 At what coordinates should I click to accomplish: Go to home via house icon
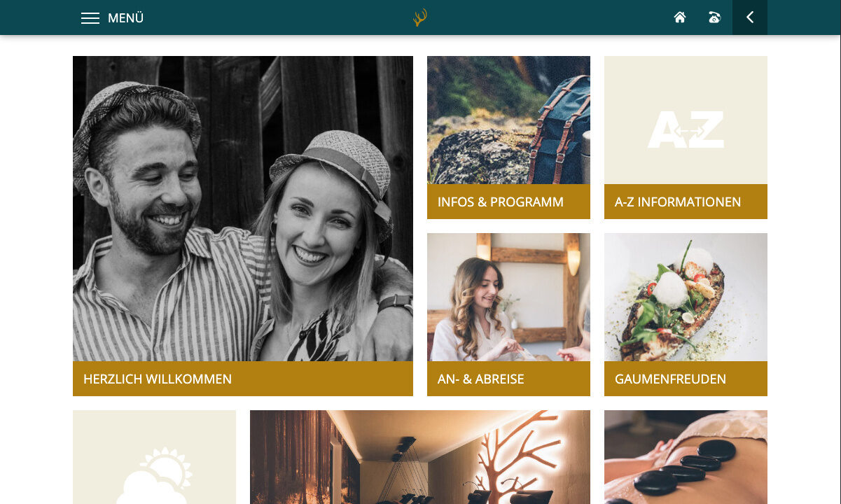(680, 17)
